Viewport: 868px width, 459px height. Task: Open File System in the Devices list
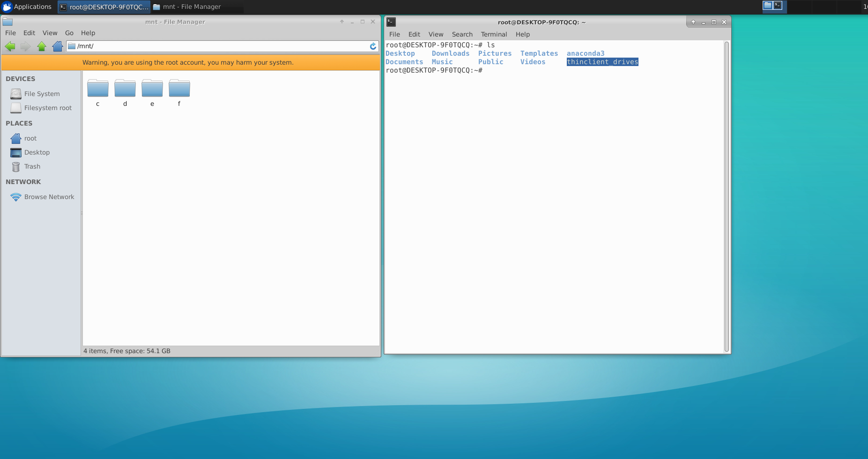click(41, 94)
